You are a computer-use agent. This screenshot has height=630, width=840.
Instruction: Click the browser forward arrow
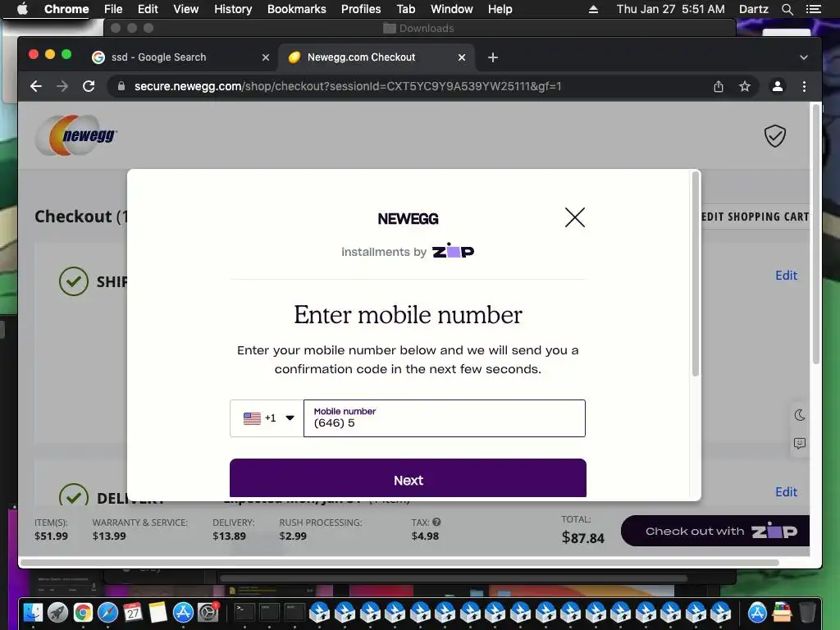tap(62, 86)
